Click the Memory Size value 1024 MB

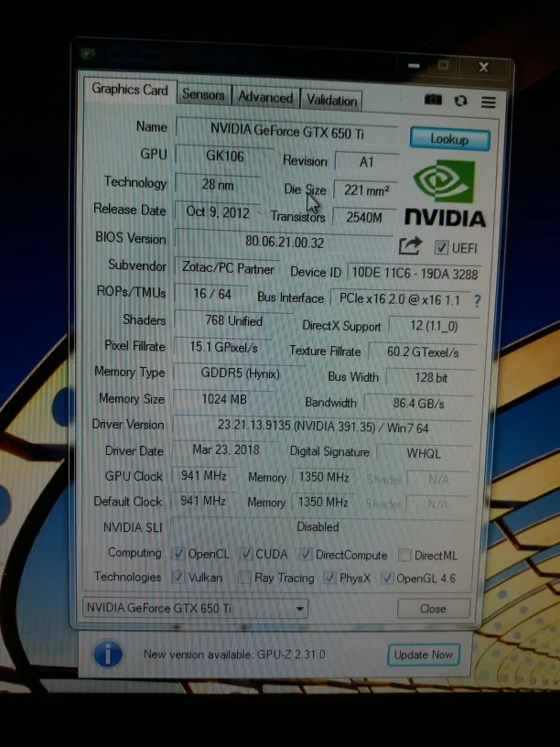pyautogui.click(x=224, y=399)
